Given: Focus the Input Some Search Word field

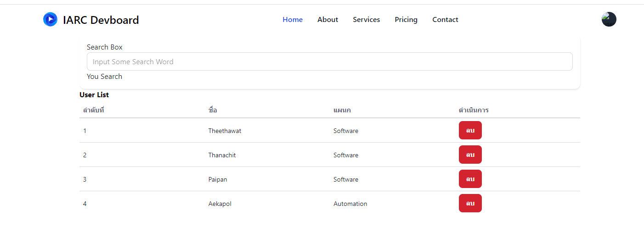Looking at the screenshot, I should click(329, 61).
